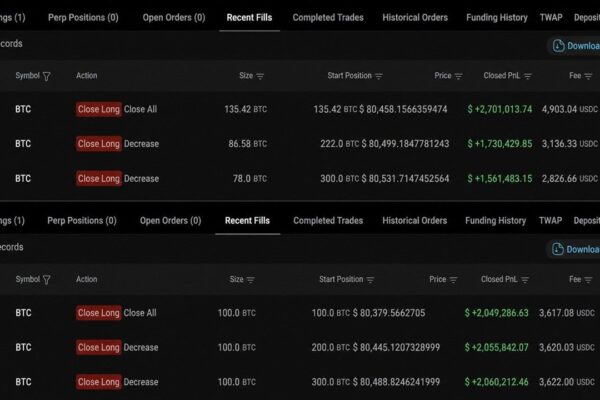The height and width of the screenshot is (400, 600).
Task: Sort the lower table by Price
Action: coord(453,280)
